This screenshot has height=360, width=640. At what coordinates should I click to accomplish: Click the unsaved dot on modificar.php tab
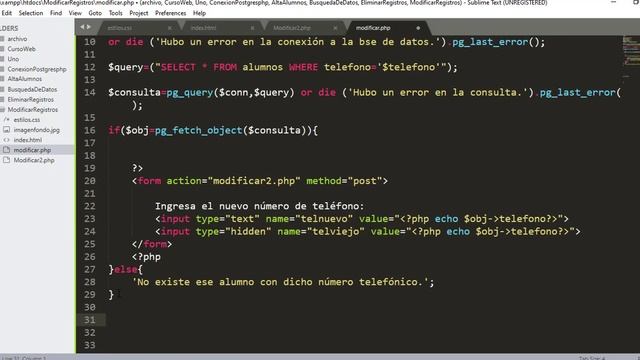(418, 28)
